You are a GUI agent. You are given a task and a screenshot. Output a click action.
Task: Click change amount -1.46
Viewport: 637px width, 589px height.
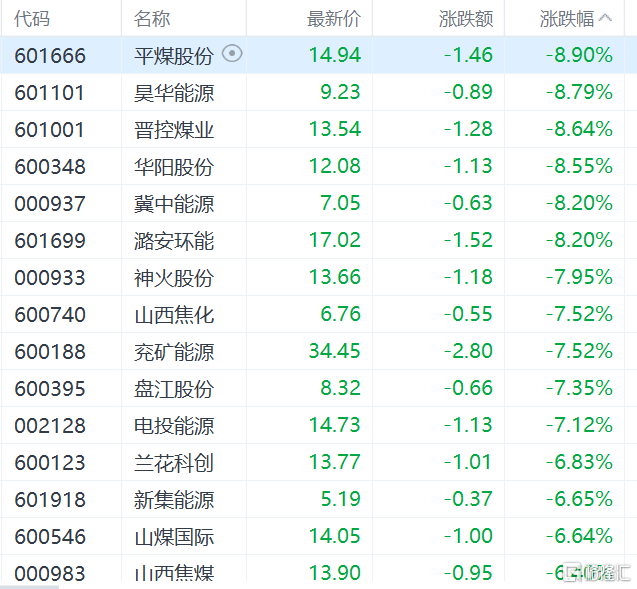pos(468,55)
